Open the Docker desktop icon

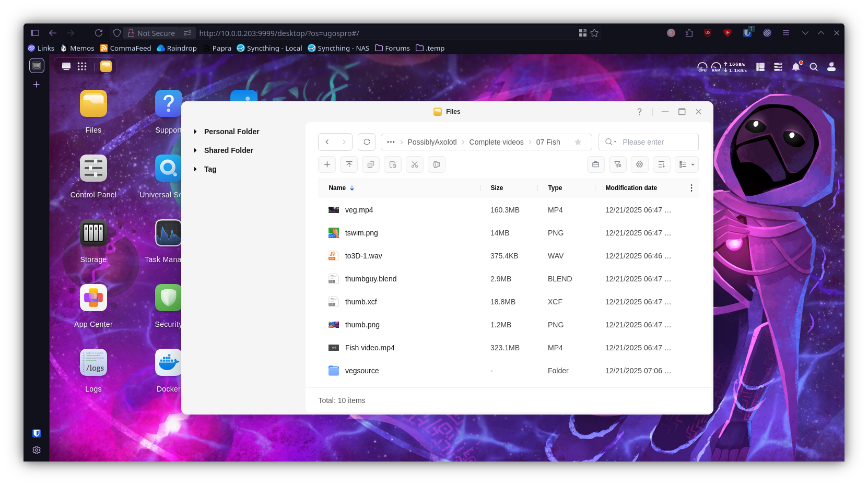tap(168, 363)
